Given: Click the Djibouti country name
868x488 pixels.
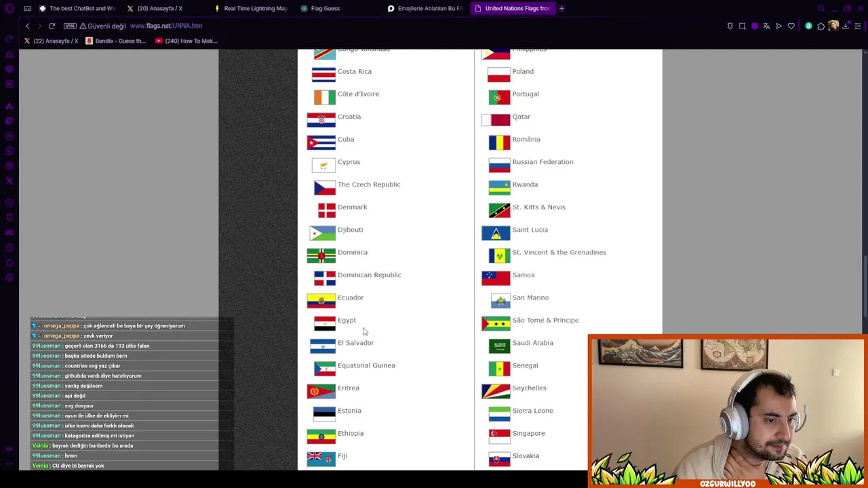Looking at the screenshot, I should [350, 230].
